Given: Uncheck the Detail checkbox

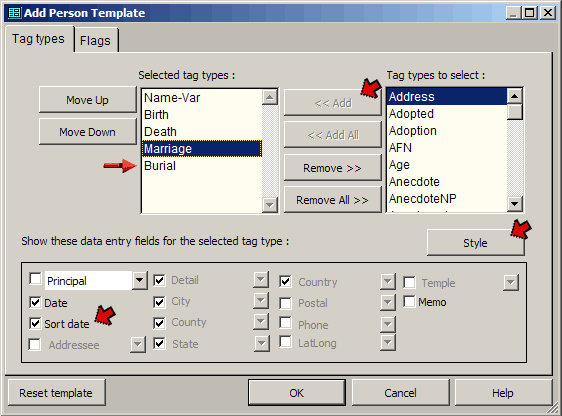Looking at the screenshot, I should [x=159, y=281].
